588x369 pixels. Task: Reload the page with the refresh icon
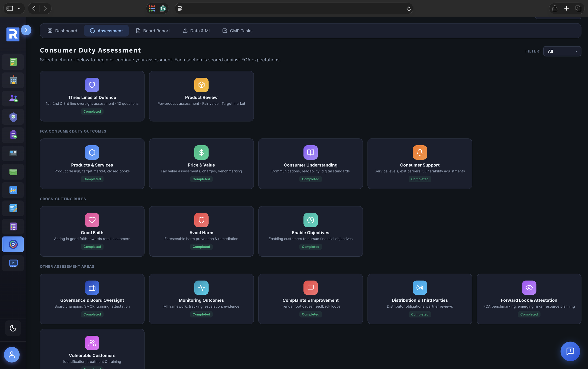(409, 9)
